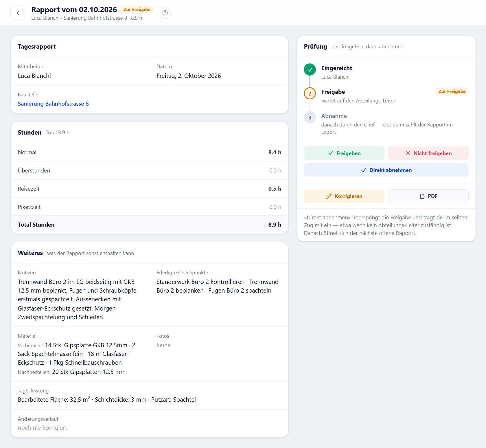Click the Notizen text about Trennwand Büro 2

77,300
